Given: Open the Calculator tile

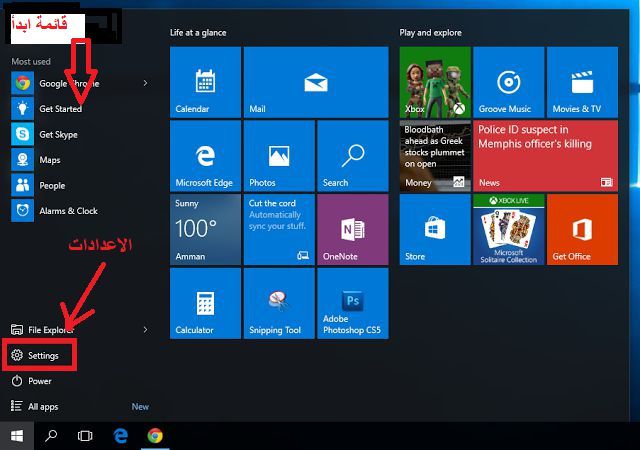Looking at the screenshot, I should click(x=205, y=303).
